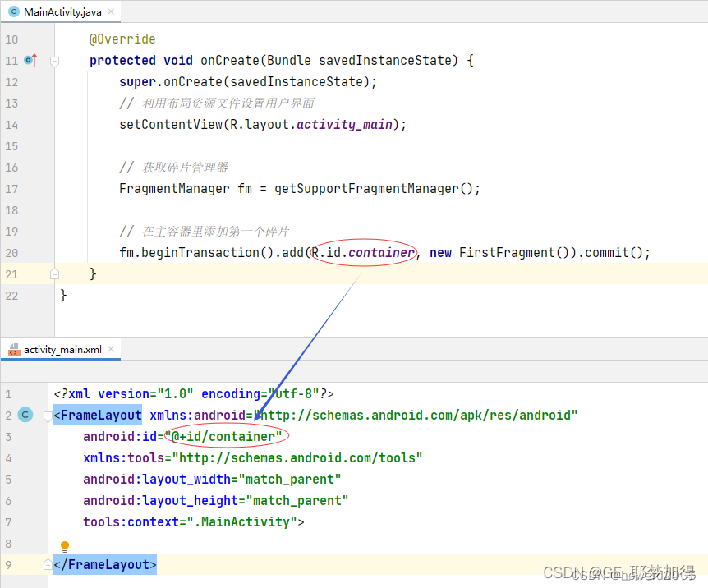This screenshot has height=588, width=708.
Task: Collapse the FrameLayout tag fold marker at line 2
Action: pos(48,416)
